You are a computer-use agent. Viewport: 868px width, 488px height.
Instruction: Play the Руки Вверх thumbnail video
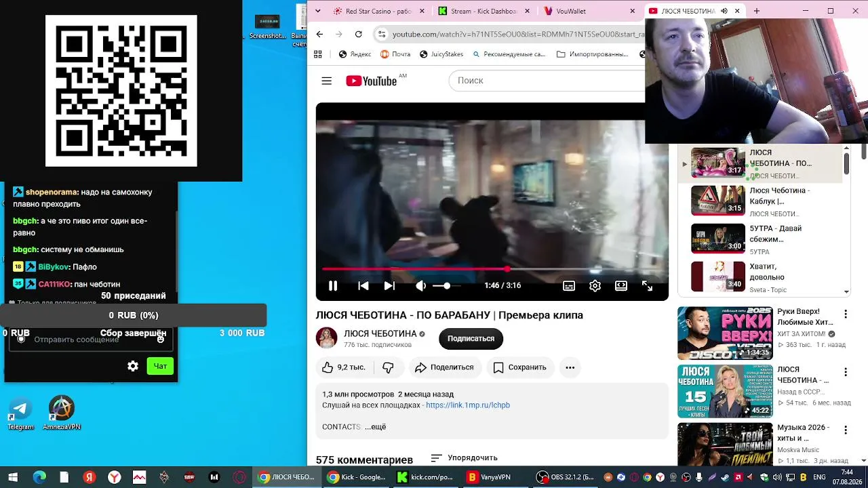725,333
